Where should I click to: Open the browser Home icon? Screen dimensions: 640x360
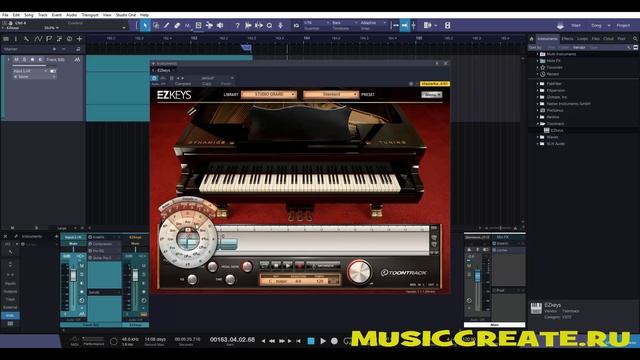click(531, 39)
